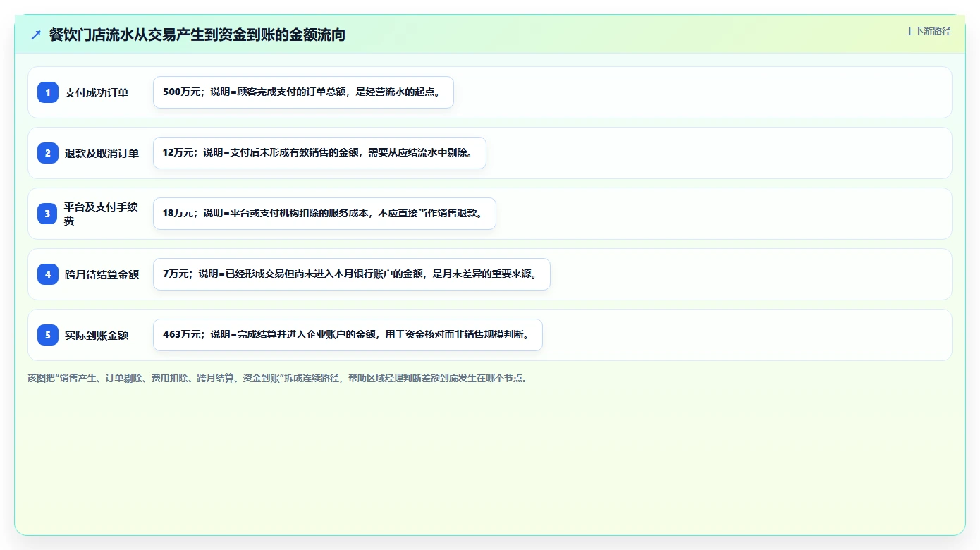Image resolution: width=980 pixels, height=550 pixels.
Task: Open the 12万元 description box
Action: (x=319, y=153)
